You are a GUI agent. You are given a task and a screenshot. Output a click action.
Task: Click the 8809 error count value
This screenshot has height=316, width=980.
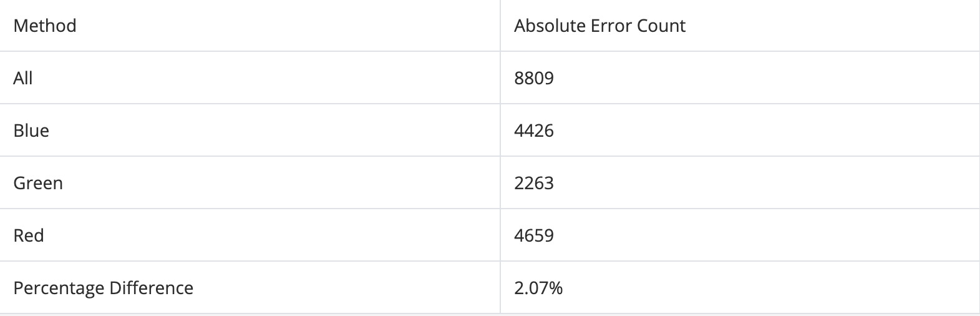534,78
